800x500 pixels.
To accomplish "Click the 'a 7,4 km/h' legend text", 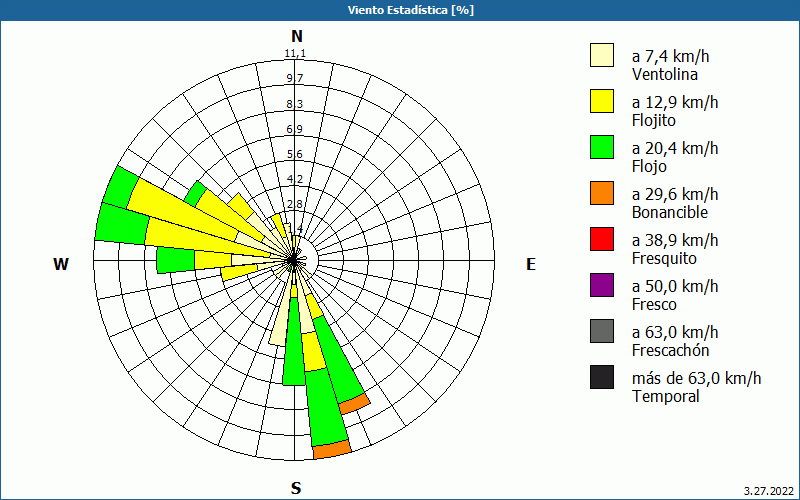I will coord(670,56).
